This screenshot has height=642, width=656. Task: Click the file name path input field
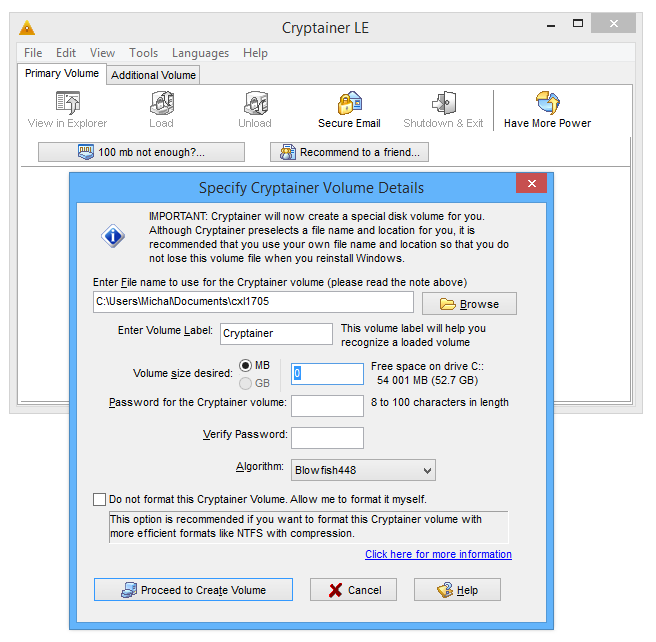click(x=253, y=302)
